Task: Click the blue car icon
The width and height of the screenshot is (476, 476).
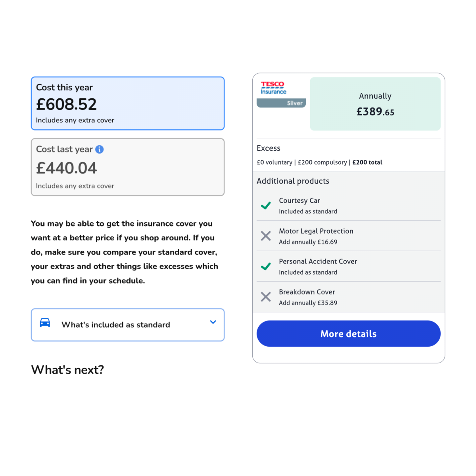Action: point(45,322)
